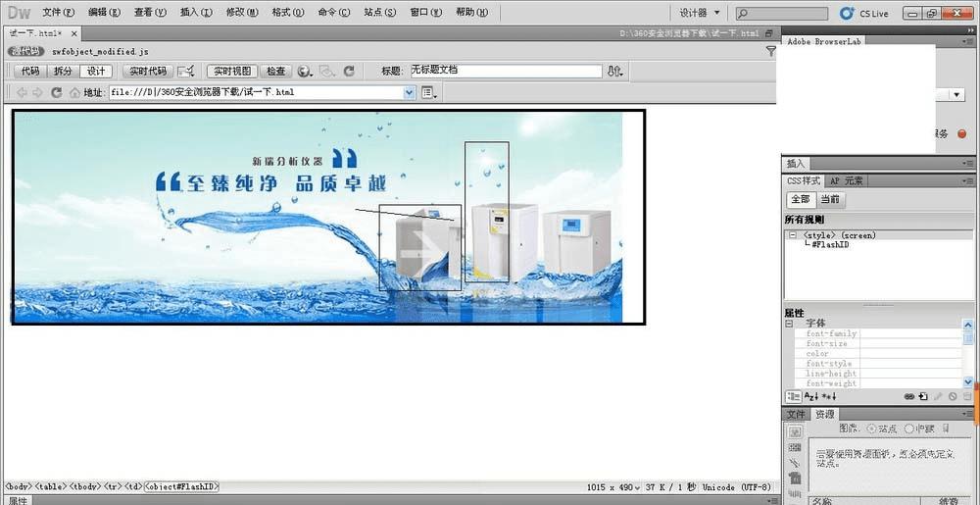This screenshot has width=980, height=505.
Task: Close the 试一下.html document tab
Action: pyautogui.click(x=73, y=33)
